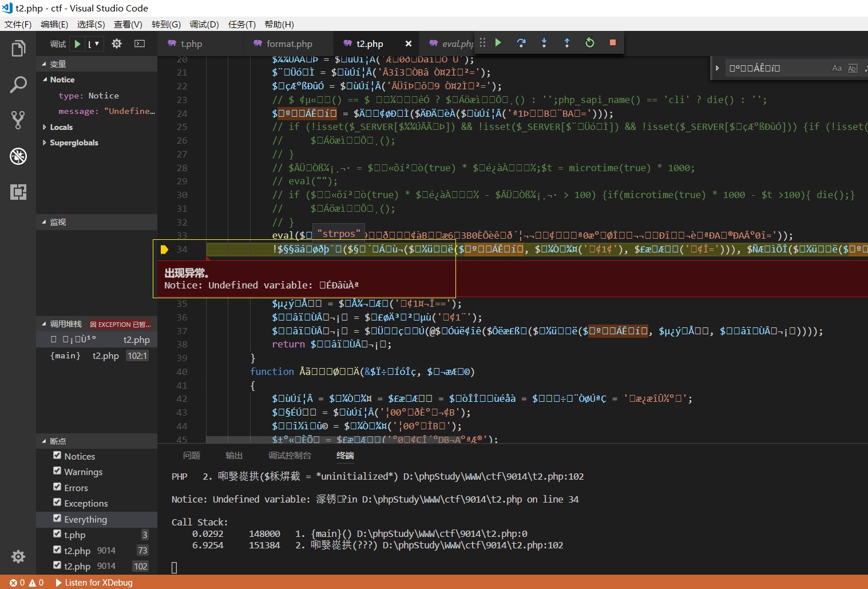Expand the Locals variable scope
Viewport: 868px width, 589px height.
pyautogui.click(x=45, y=127)
